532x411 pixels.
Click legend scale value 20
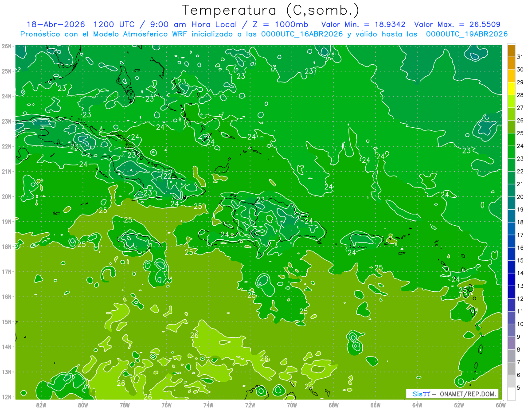coord(520,197)
